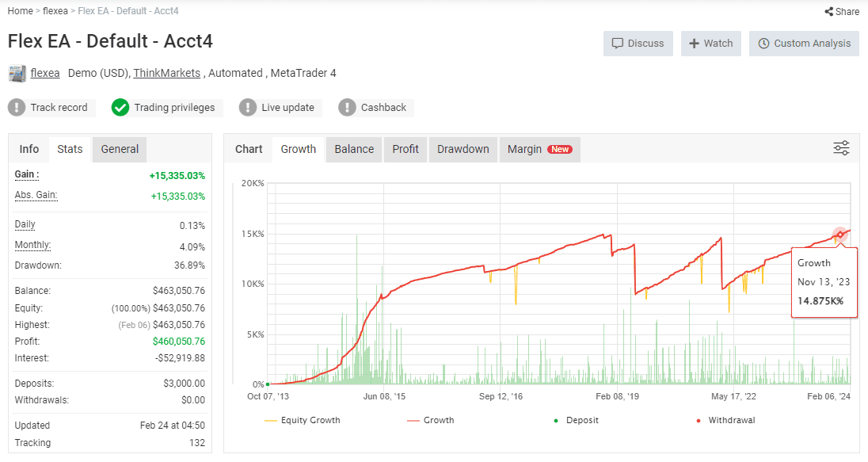The height and width of the screenshot is (462, 868).
Task: Click the Custom Analysis clock icon
Action: pyautogui.click(x=763, y=44)
